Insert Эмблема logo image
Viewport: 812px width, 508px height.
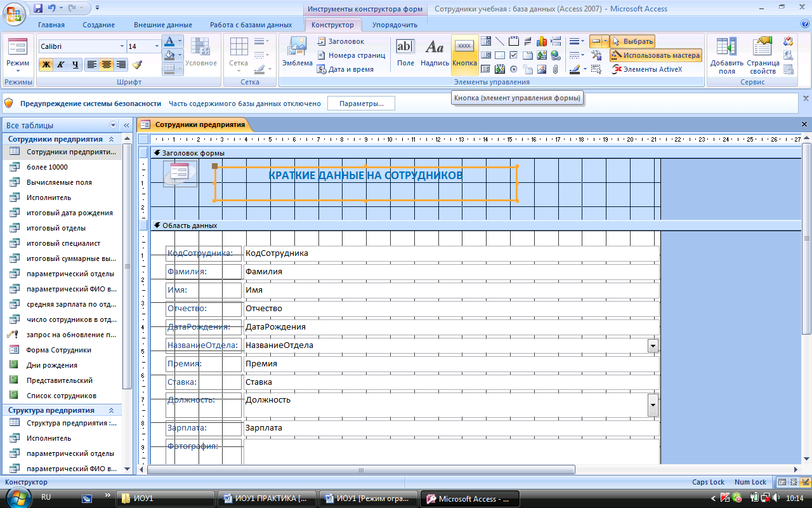tap(298, 55)
